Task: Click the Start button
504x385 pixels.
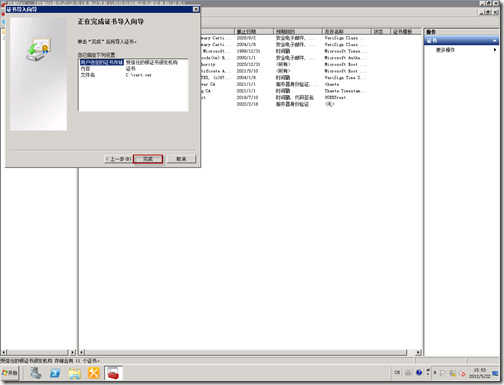Action: tap(10, 373)
